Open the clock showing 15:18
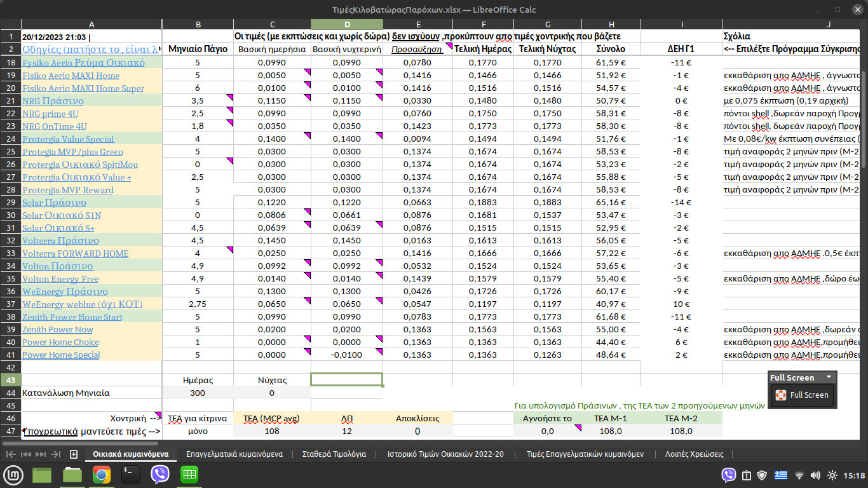The height and width of the screenshot is (488, 868). [x=855, y=475]
